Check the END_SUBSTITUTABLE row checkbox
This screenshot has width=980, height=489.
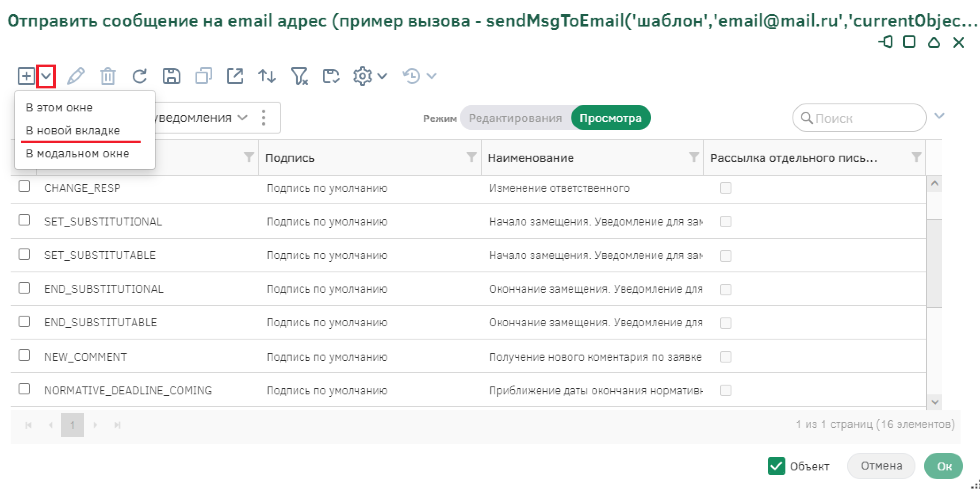24,322
